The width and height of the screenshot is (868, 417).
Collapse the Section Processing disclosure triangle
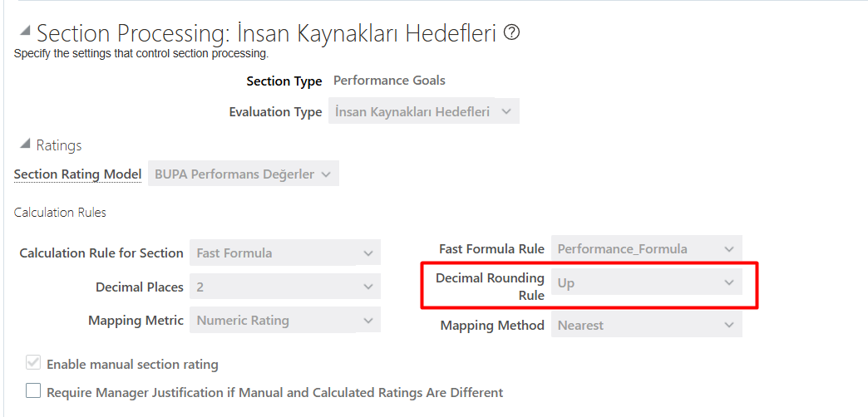tap(25, 31)
